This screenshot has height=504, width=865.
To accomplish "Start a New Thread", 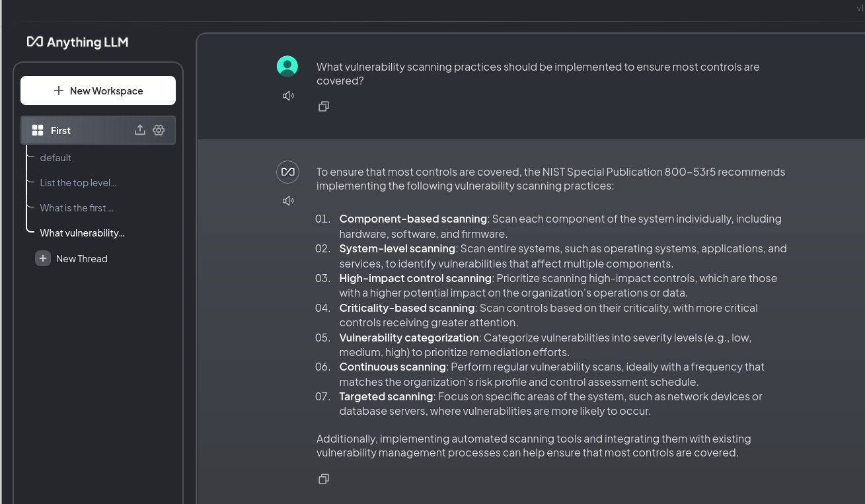I will tap(81, 259).
